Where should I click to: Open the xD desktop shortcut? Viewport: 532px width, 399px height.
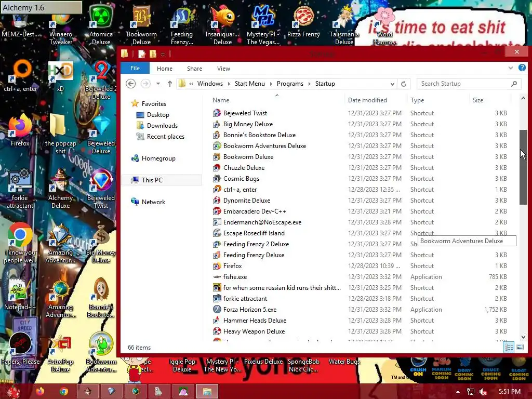[60, 76]
